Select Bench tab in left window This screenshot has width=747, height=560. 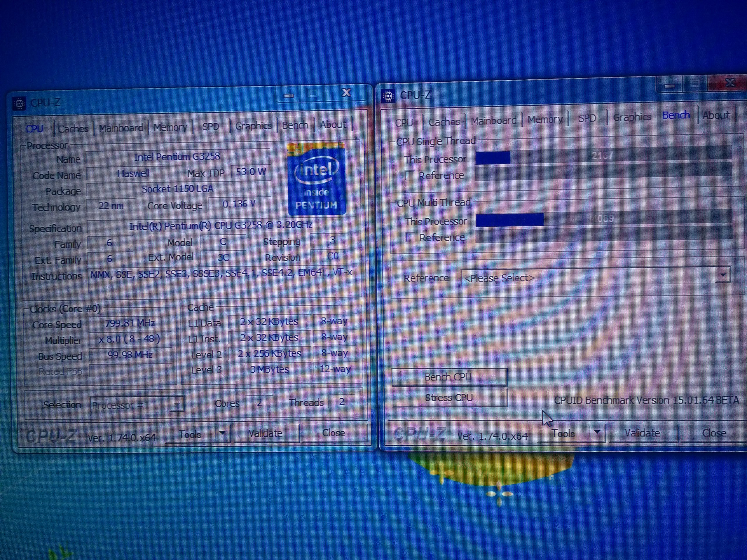(295, 125)
